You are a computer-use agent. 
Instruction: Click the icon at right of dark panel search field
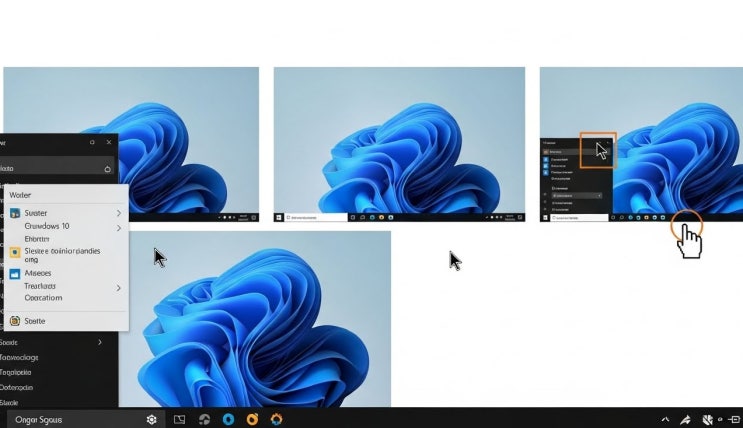coord(108,169)
